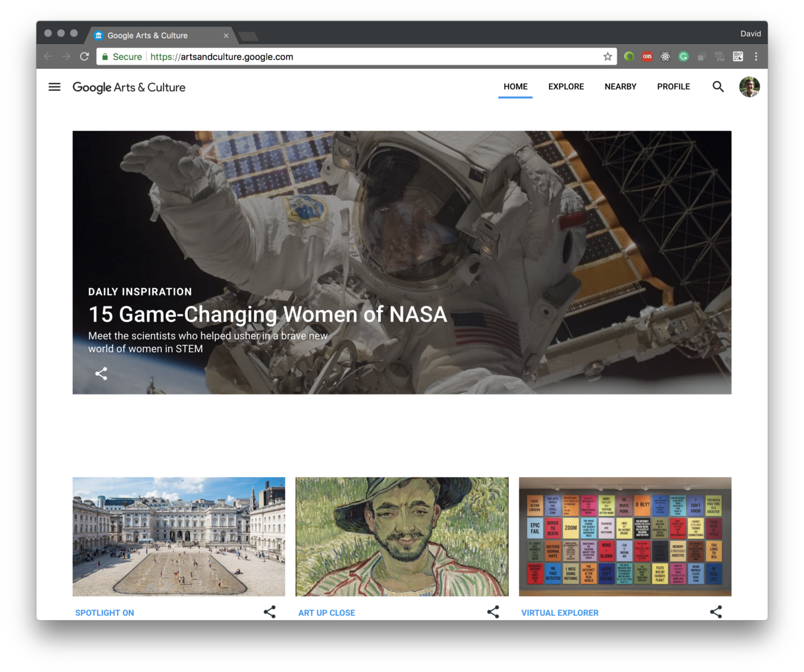The image size is (804, 672).
Task: Open the QR code extension
Action: [738, 57]
